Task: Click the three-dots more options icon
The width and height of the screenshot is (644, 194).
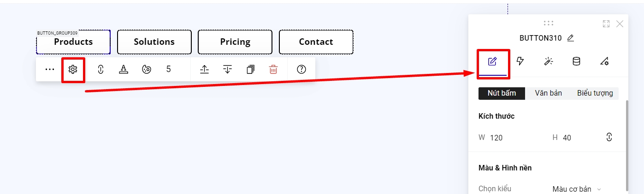Action: [50, 69]
